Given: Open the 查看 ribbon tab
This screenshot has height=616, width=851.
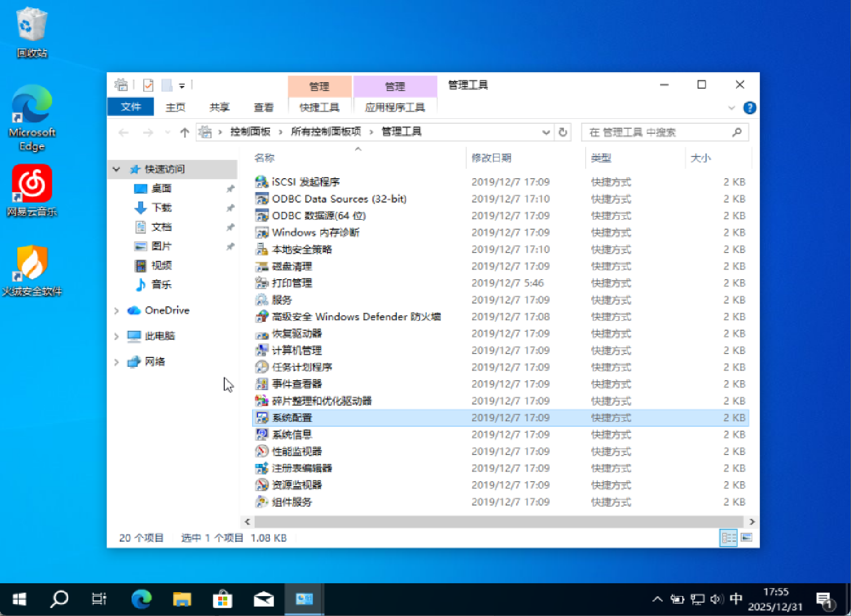Looking at the screenshot, I should coord(264,107).
